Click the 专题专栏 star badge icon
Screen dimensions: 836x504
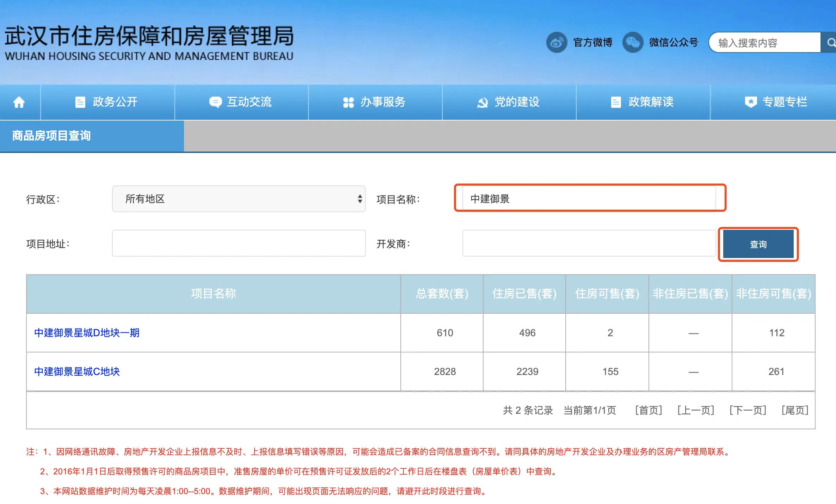[750, 102]
